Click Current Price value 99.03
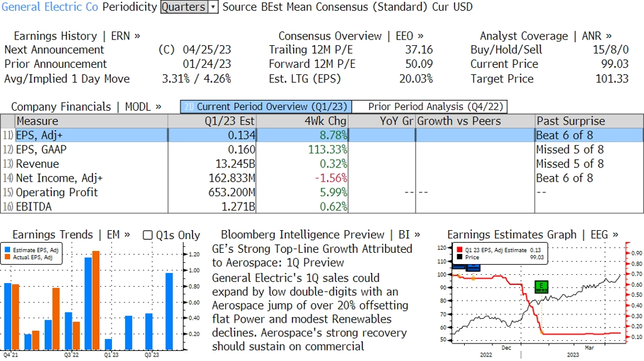644x361 pixels. (x=615, y=64)
